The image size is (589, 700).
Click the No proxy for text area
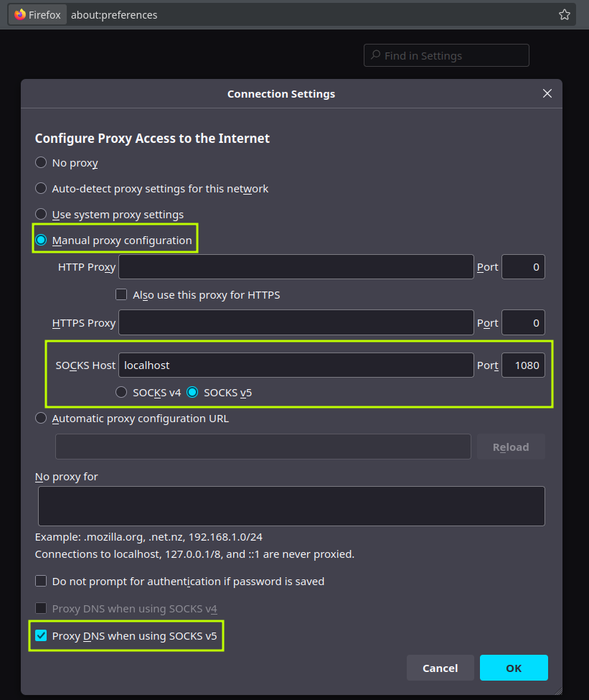coord(291,506)
